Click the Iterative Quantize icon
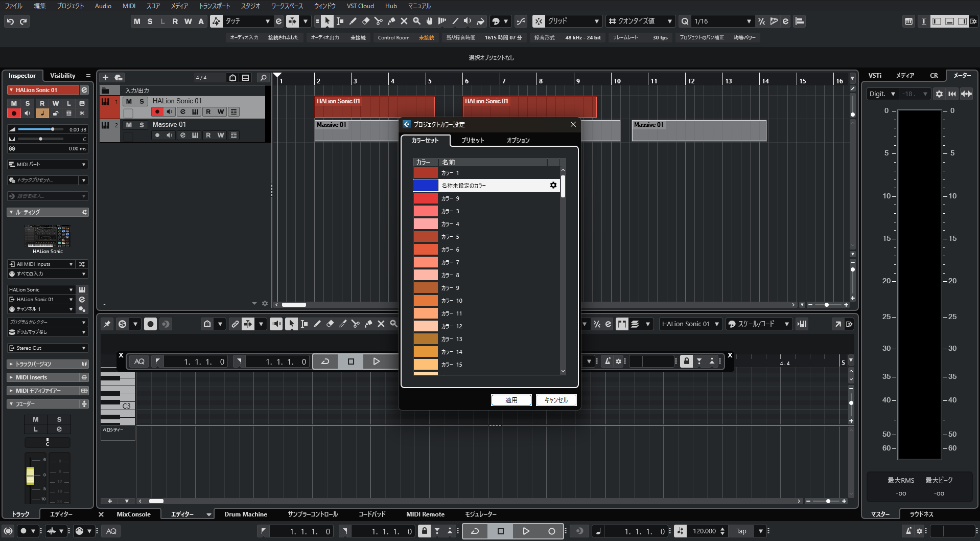This screenshot has width=980, height=541. 761,21
